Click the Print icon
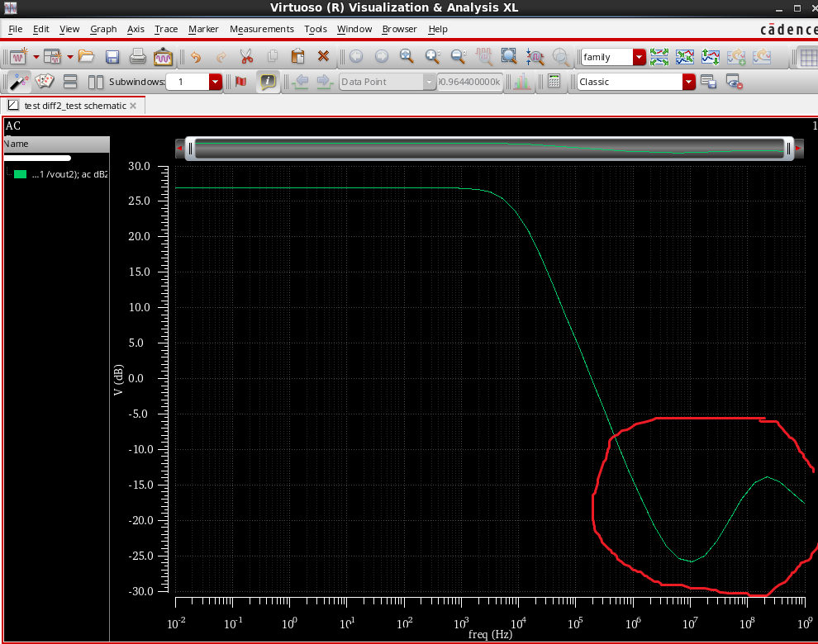Image resolution: width=818 pixels, height=644 pixels. (x=138, y=57)
